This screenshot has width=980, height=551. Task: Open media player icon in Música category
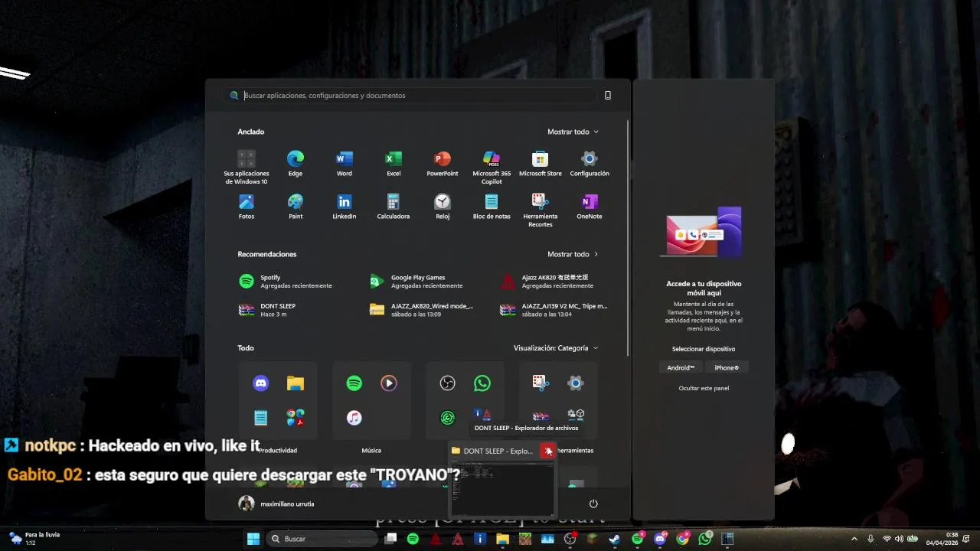(389, 383)
